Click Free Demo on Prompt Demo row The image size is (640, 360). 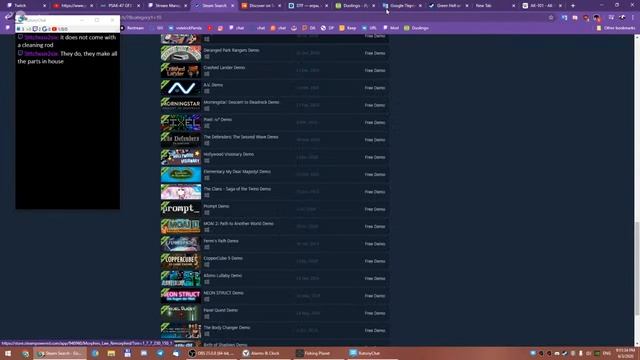pyautogui.click(x=375, y=209)
